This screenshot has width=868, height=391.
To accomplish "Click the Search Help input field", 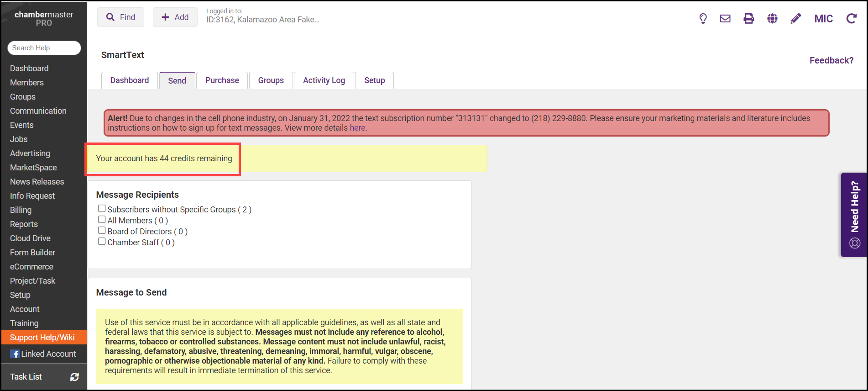I will point(44,48).
